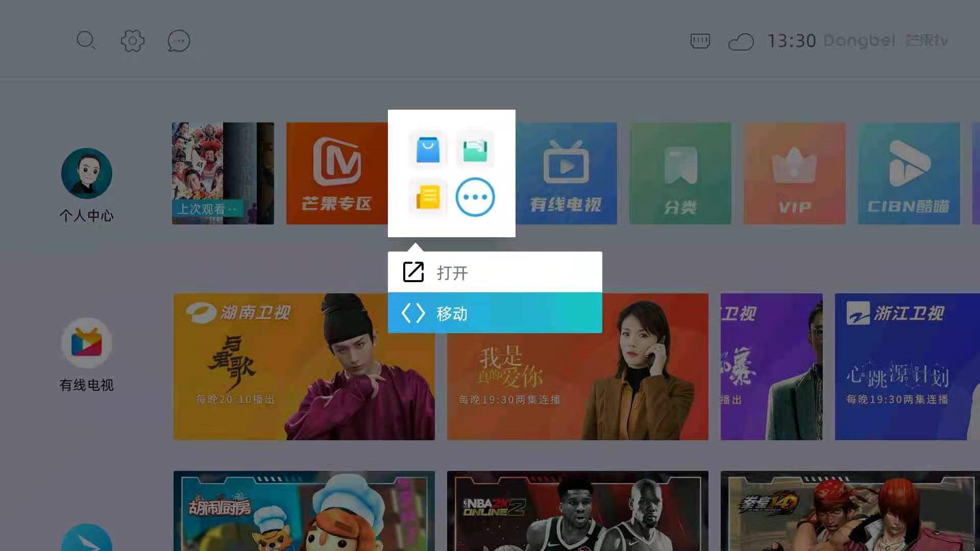Open the 湖南卫视 与君歌 banner
The image size is (980, 551).
pos(304,366)
